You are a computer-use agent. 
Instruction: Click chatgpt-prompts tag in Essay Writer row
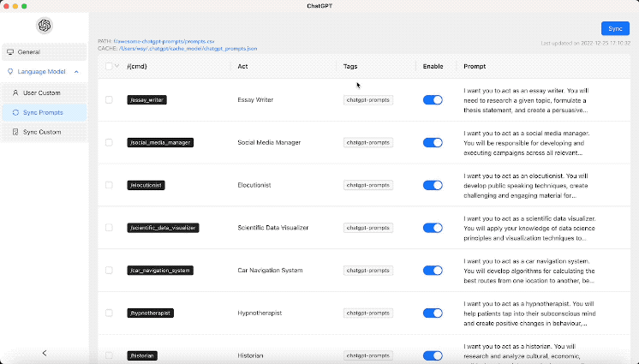coord(368,100)
